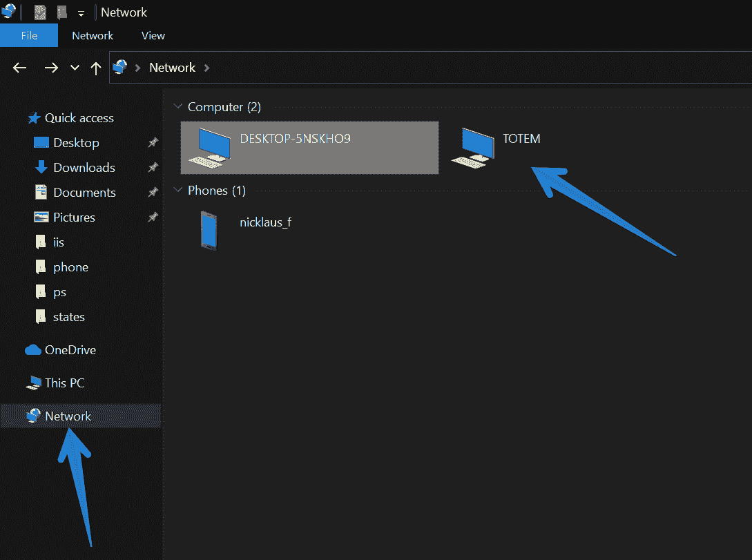Click the Network breadcrumb in the address bar
Screen dimensions: 752x560
(172, 67)
